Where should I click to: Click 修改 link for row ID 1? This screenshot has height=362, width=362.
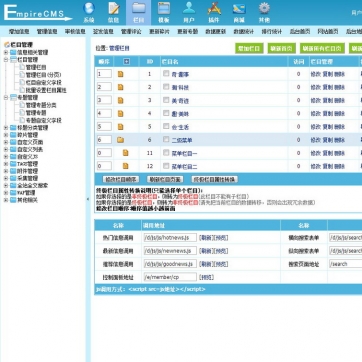point(316,74)
